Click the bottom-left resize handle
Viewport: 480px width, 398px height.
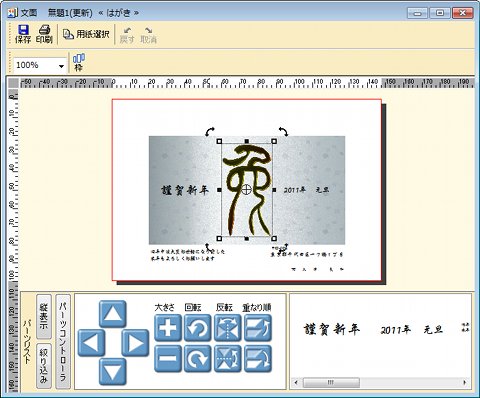(x=219, y=238)
